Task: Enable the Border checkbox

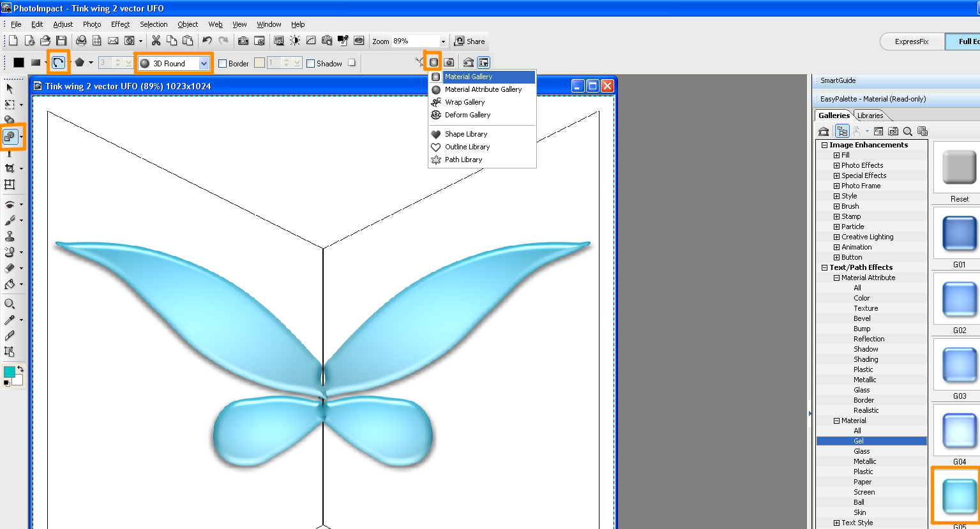Action: click(x=223, y=63)
